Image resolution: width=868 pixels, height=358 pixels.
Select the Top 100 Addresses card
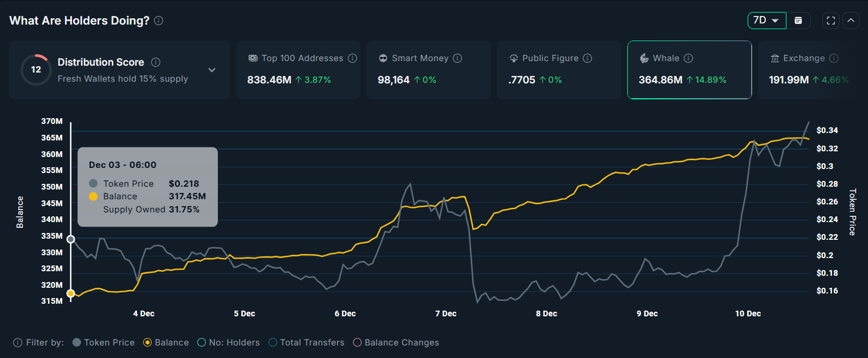tap(298, 69)
